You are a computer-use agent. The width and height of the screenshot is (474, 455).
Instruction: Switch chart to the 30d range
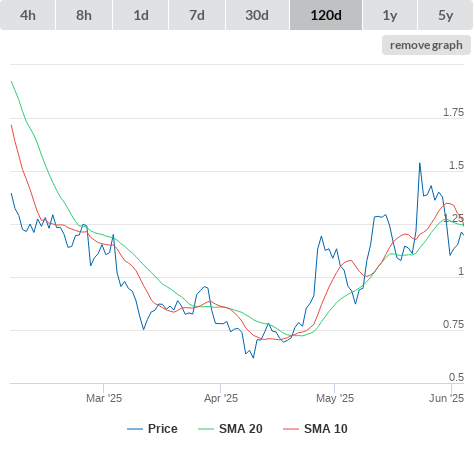(257, 15)
